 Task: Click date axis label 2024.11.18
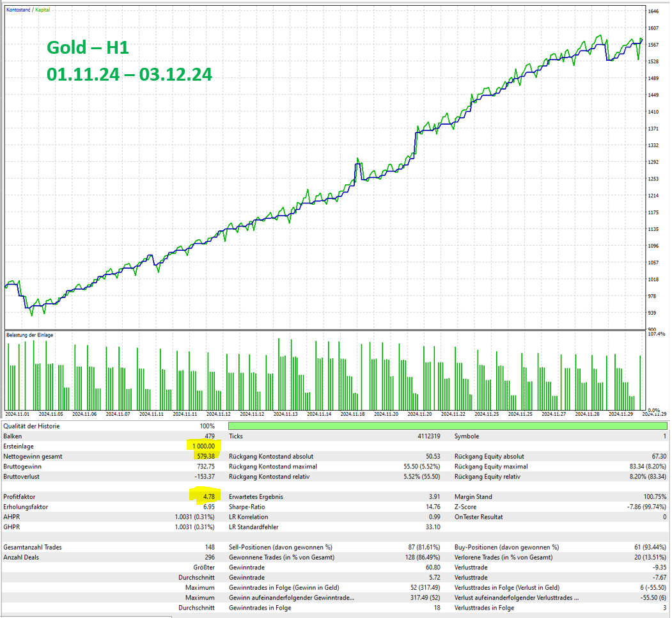353,414
